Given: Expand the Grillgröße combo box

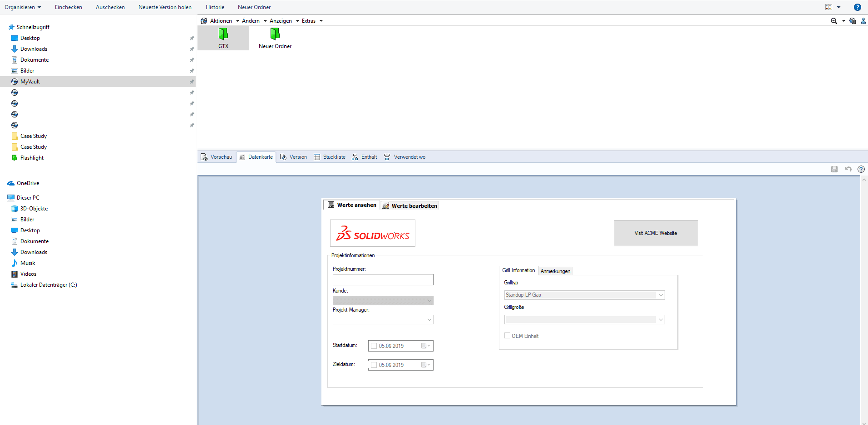Looking at the screenshot, I should click(x=661, y=320).
